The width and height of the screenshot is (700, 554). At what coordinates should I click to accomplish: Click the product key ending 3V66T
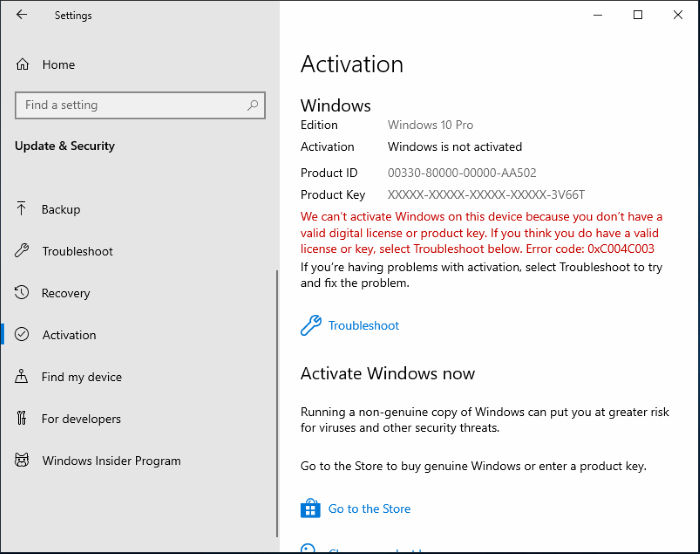coord(486,195)
